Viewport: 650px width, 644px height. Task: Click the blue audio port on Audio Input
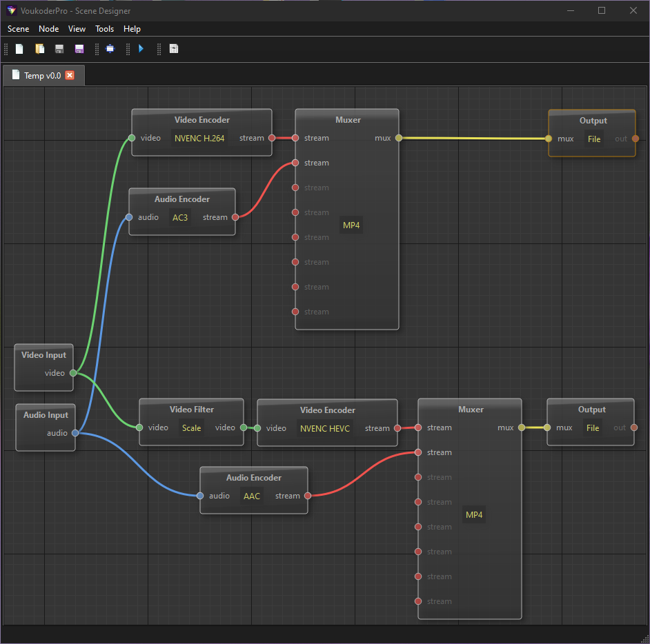pyautogui.click(x=75, y=433)
